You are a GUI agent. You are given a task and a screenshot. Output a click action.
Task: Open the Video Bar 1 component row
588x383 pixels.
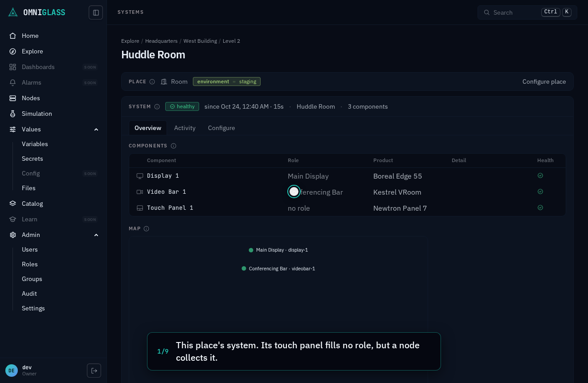point(347,192)
